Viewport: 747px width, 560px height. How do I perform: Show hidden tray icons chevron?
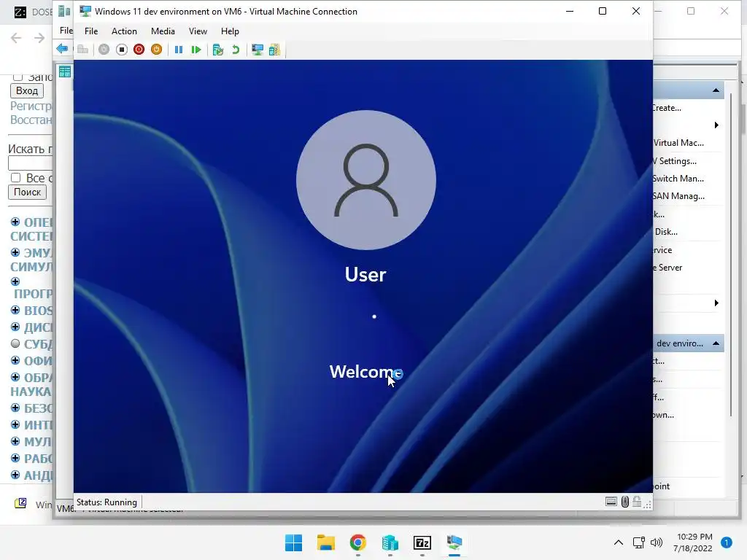(x=619, y=542)
